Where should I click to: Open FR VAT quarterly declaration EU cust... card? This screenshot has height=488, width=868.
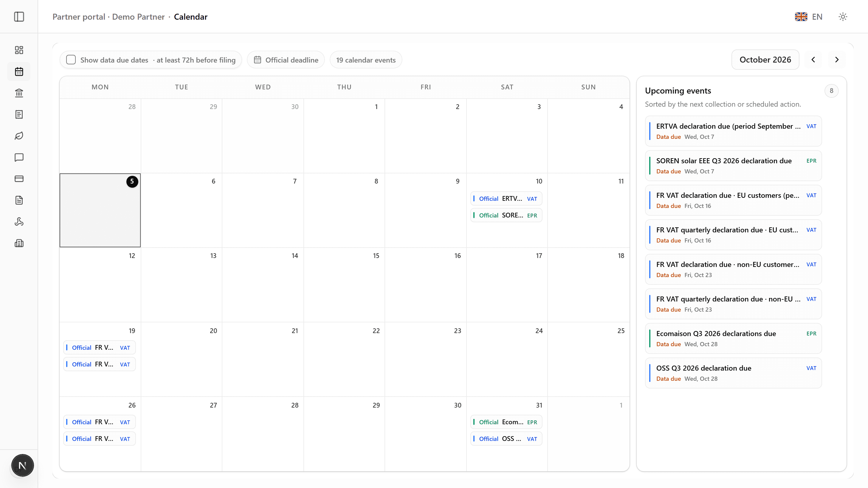(733, 235)
